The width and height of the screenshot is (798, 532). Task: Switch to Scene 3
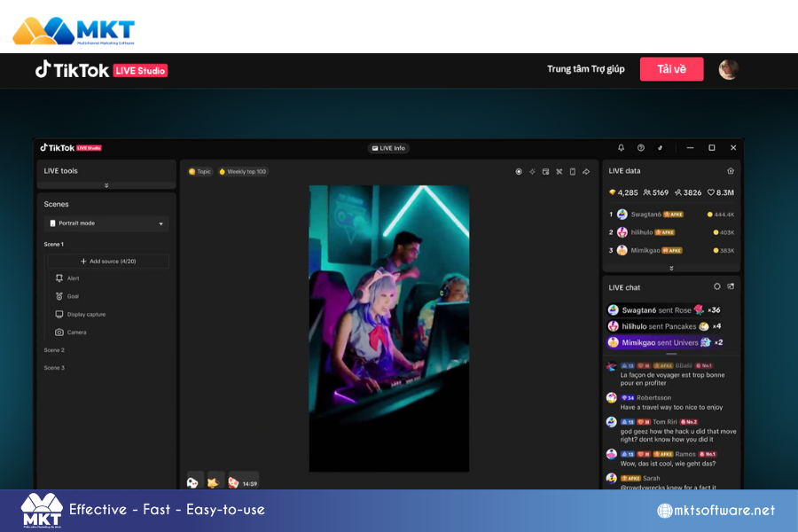[54, 368]
